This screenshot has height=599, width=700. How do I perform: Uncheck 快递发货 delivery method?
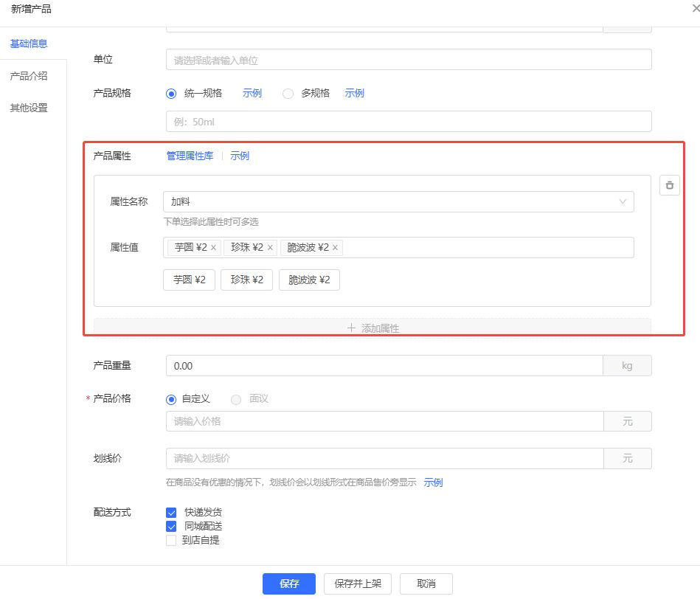[x=171, y=513]
